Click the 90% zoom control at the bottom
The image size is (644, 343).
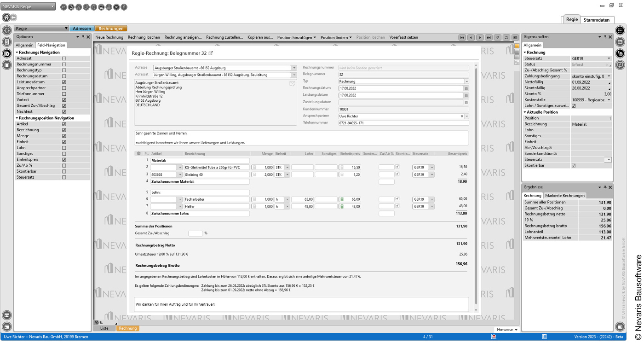(98, 323)
